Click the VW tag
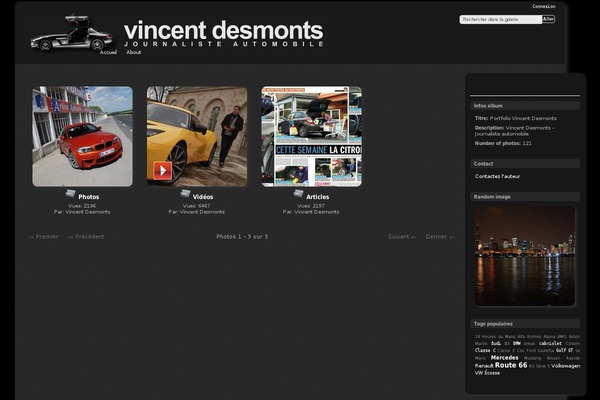Screen dimensions: 600x400 [x=479, y=373]
